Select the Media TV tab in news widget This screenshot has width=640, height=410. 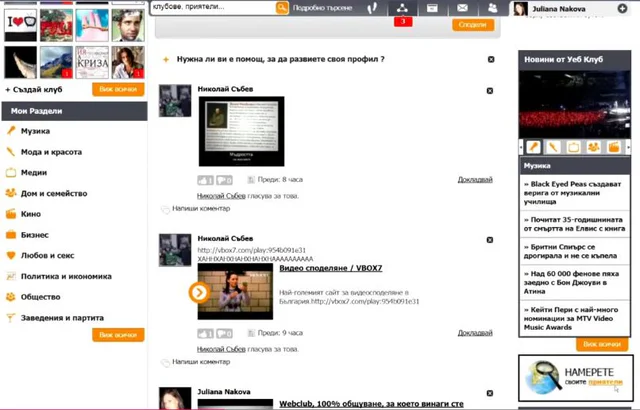[573, 147]
